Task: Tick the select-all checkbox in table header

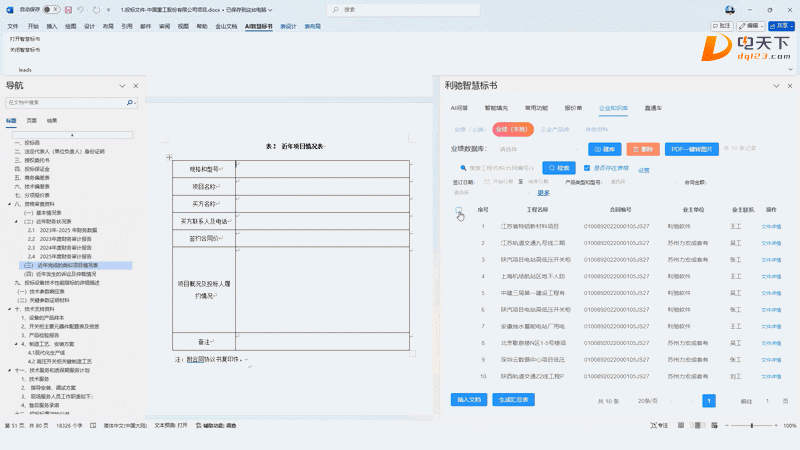Action: tap(459, 210)
